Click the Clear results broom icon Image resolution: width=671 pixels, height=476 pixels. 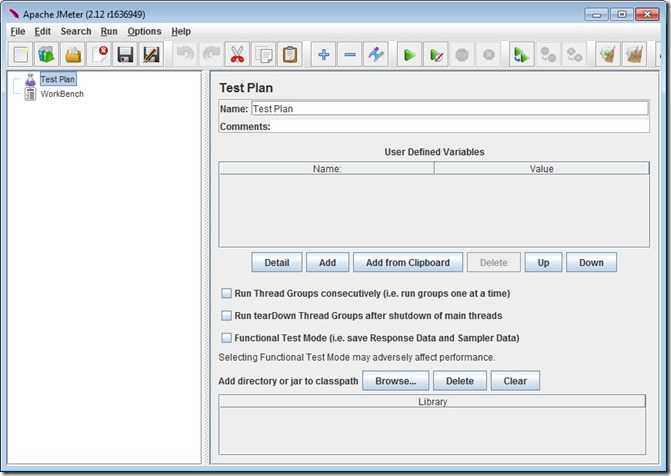click(x=608, y=54)
